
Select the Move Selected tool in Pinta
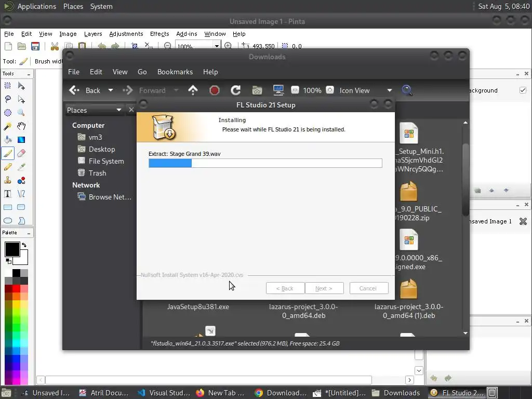21,86
